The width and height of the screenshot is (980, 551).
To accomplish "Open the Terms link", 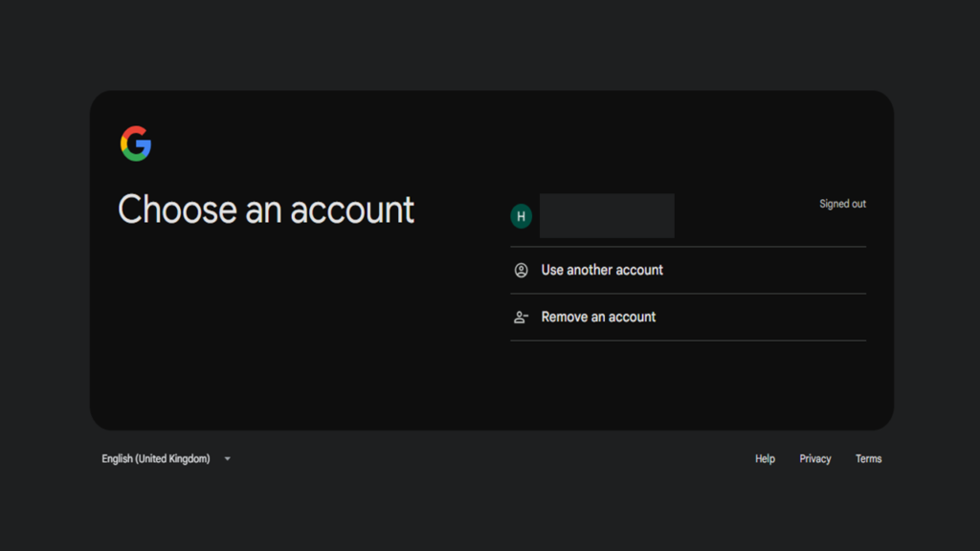I will (x=868, y=459).
